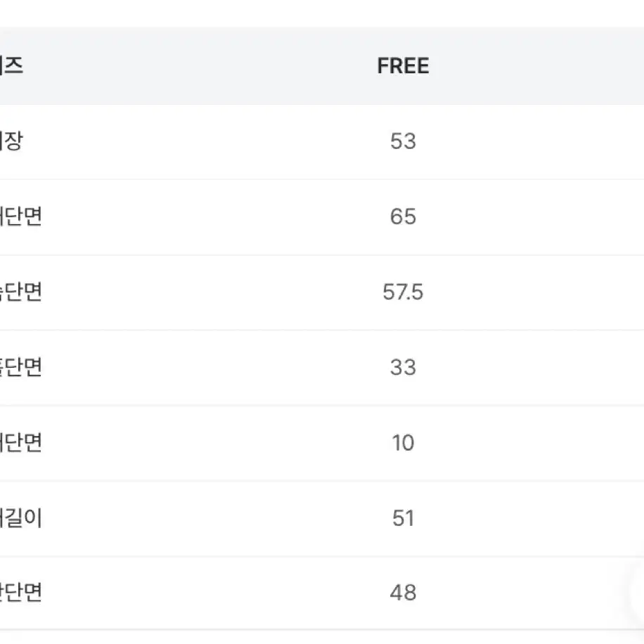The image size is (644, 644).
Task: Select the 단면 label beside value 33
Action: 20,367
